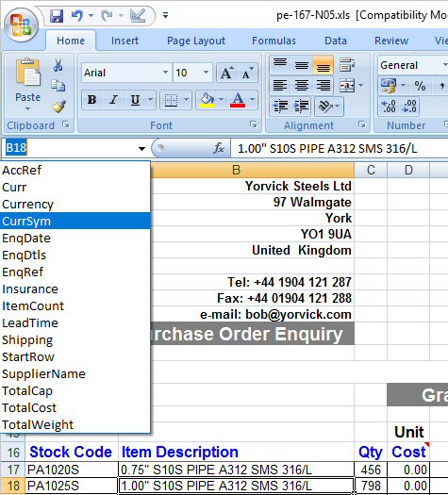This screenshot has height=495, width=448.
Task: Set Top Align for cell content
Action: tap(280, 65)
